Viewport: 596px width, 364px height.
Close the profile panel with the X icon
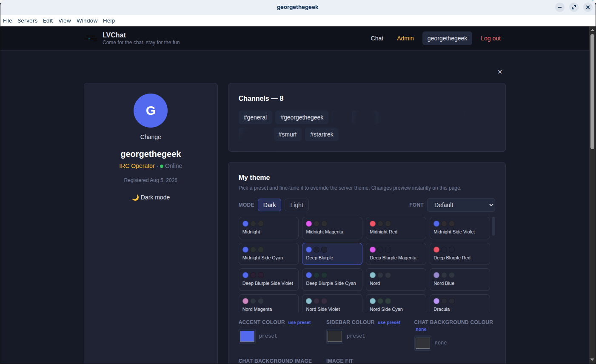(x=500, y=72)
